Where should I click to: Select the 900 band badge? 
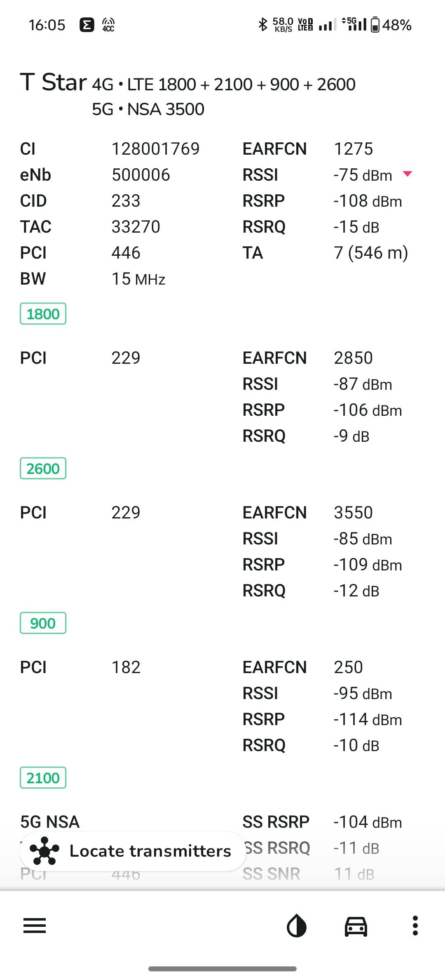click(43, 623)
